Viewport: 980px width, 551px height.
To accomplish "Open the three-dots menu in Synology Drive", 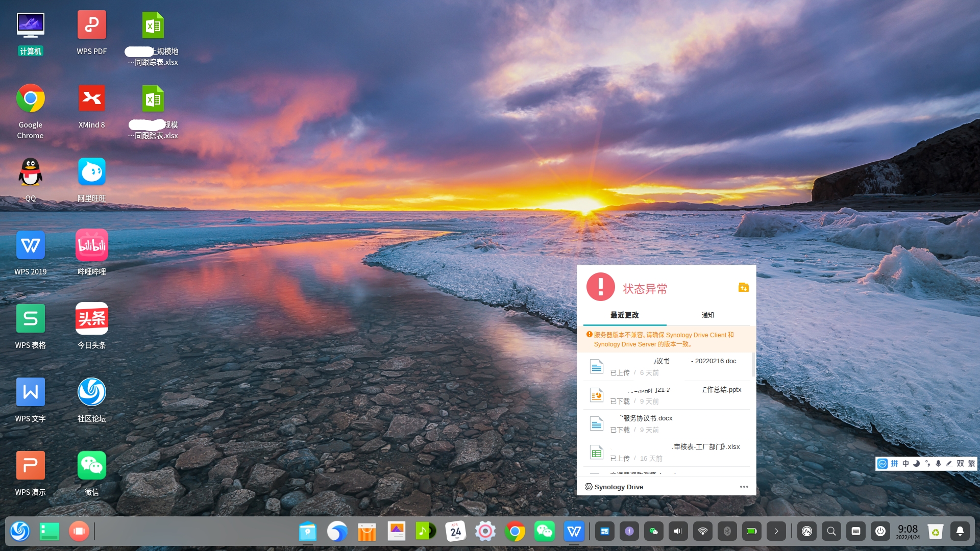I will point(744,487).
